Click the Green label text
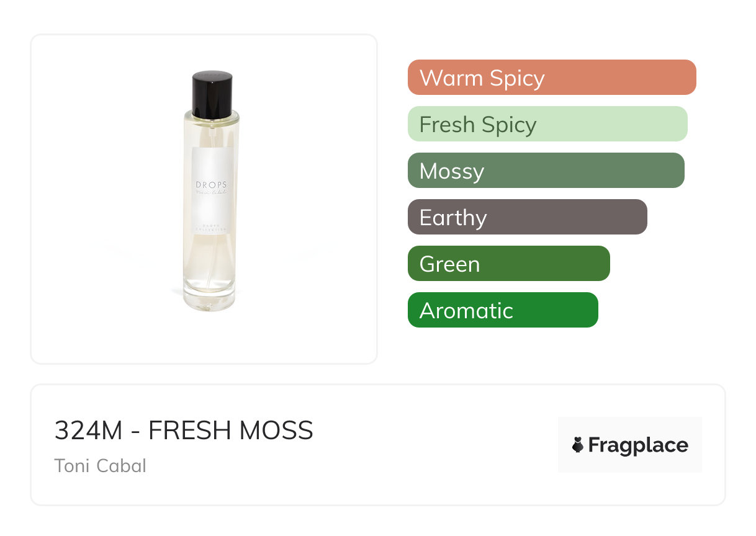 coord(449,264)
